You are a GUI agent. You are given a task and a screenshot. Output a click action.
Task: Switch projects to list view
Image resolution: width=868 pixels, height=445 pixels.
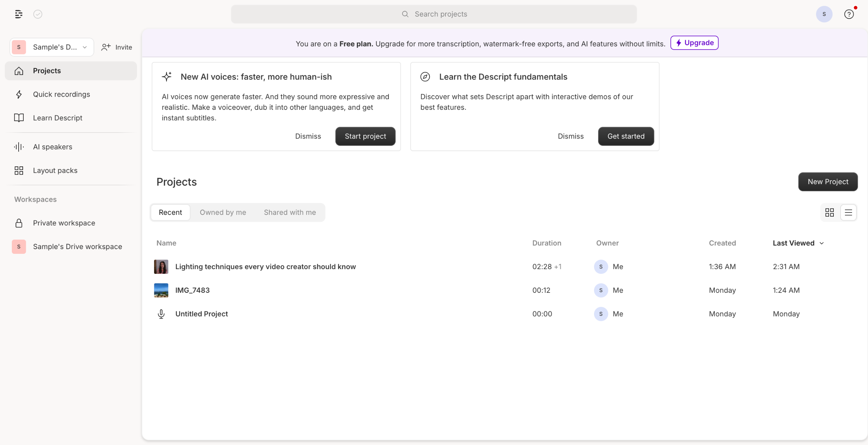coord(848,213)
